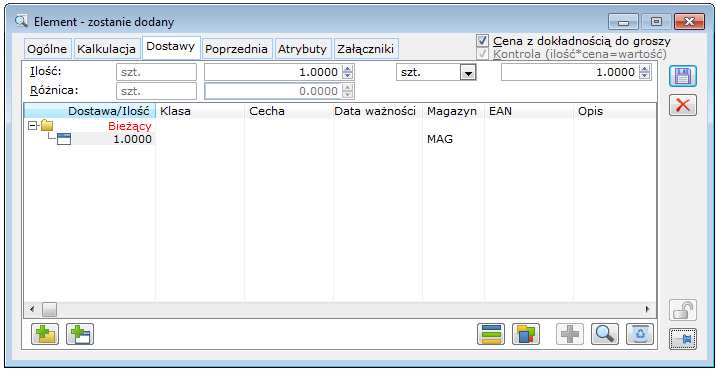Click the colored overlapping squares icon

coord(526,334)
